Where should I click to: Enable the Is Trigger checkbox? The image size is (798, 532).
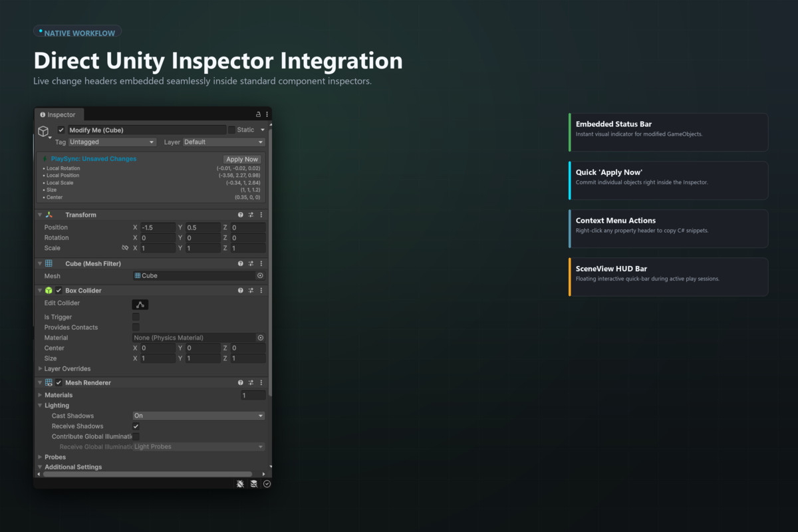(x=136, y=317)
